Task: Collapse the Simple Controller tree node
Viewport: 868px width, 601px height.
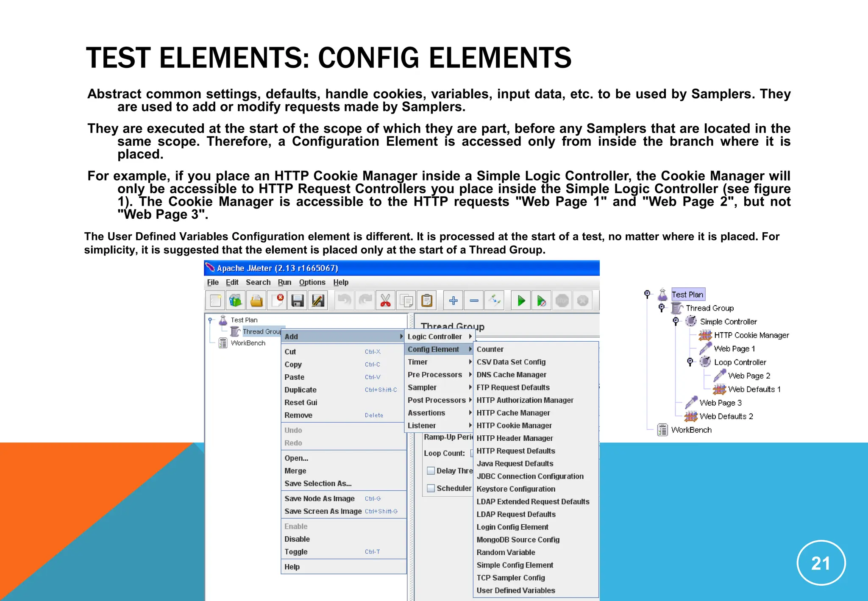Action: pos(676,321)
